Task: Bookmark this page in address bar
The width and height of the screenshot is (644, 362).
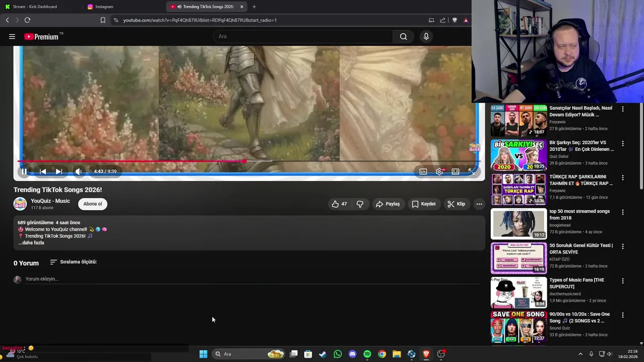Action: (103, 20)
